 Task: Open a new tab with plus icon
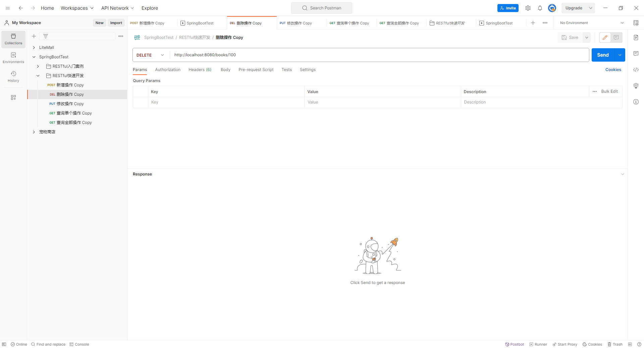tap(533, 23)
